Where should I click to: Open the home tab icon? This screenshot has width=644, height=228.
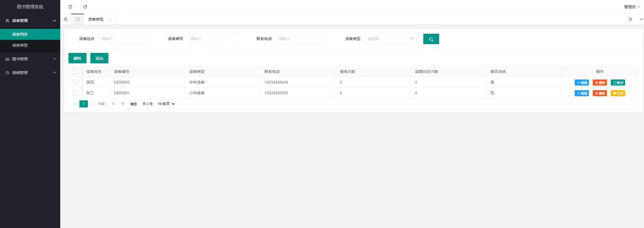point(77,19)
